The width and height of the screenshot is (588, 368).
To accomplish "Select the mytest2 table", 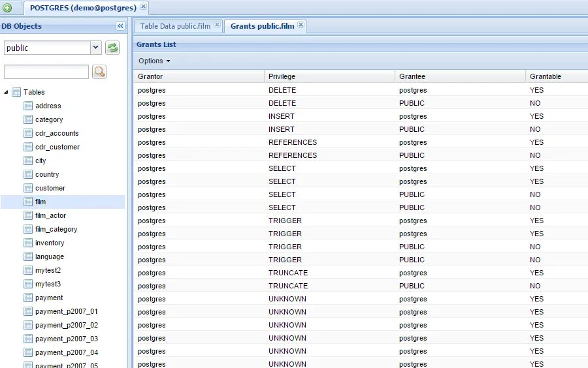I will pyautogui.click(x=48, y=270).
